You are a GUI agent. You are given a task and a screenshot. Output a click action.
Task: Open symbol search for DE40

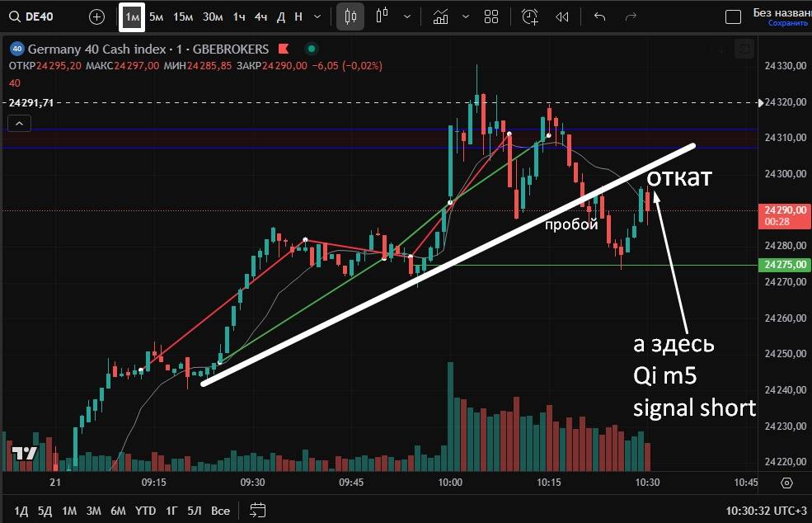click(32, 16)
